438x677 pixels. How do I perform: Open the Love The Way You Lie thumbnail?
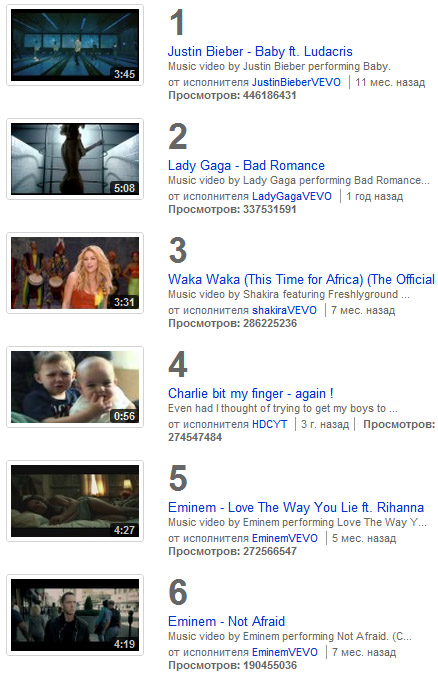point(75,501)
